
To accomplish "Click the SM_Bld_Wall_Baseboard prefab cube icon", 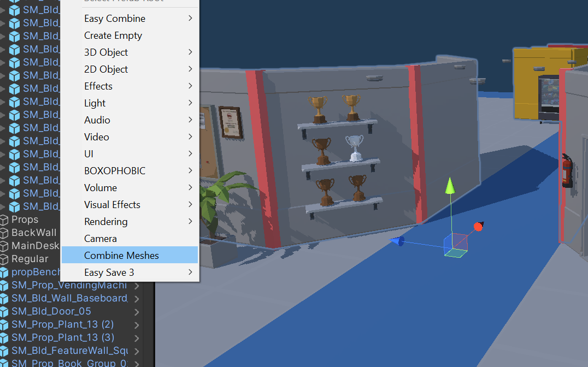I will click(x=4, y=298).
